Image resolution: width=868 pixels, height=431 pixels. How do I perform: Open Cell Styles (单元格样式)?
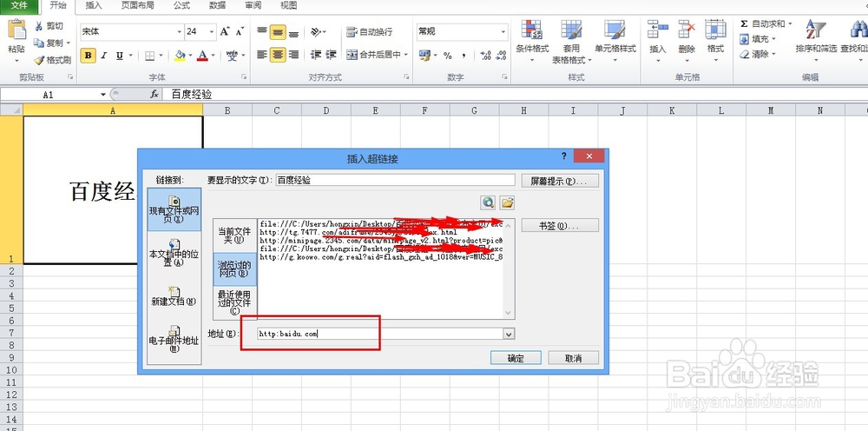pos(615,41)
